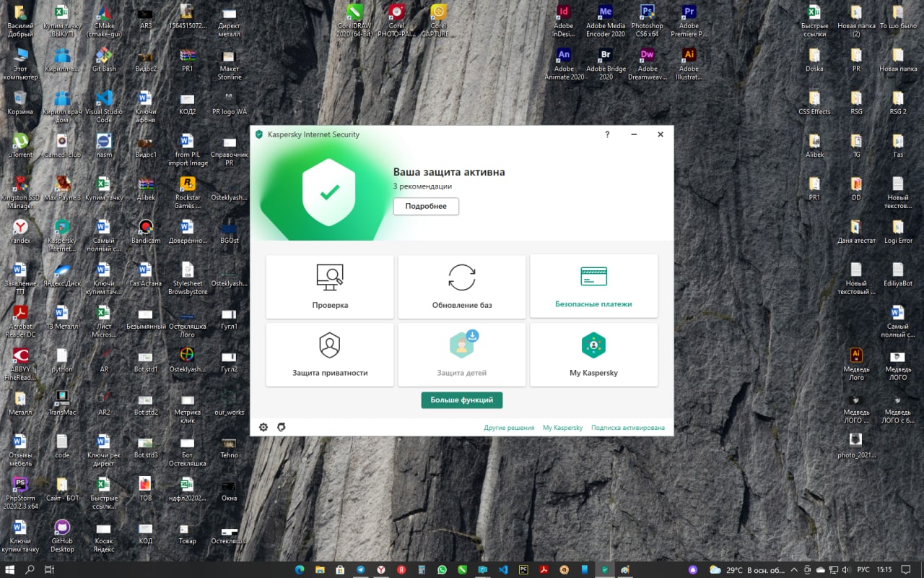Viewport: 924px width, 578px height.
Task: Select the Max Payne 3 desktop icon
Action: point(62,188)
